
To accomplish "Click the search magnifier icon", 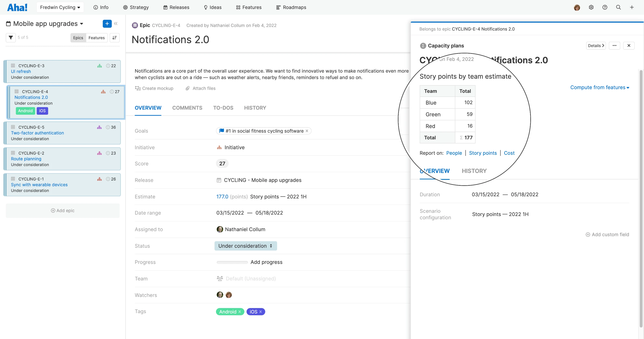I will click(x=618, y=7).
